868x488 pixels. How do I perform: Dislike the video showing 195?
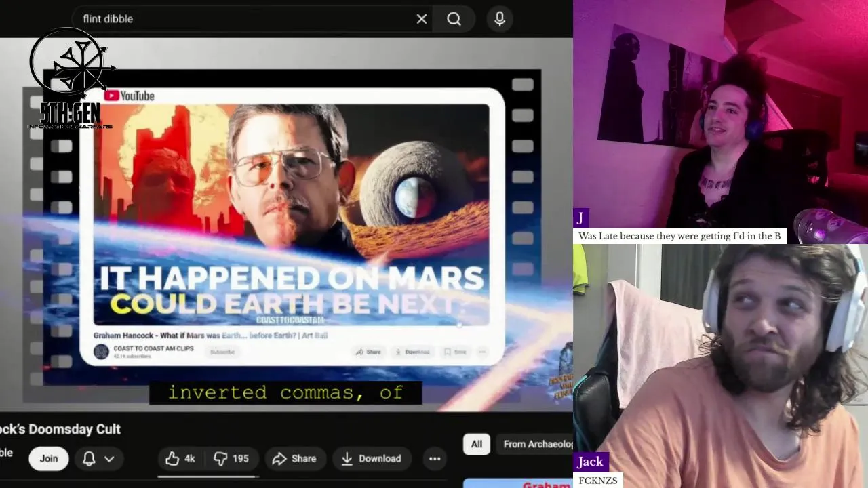click(x=231, y=459)
